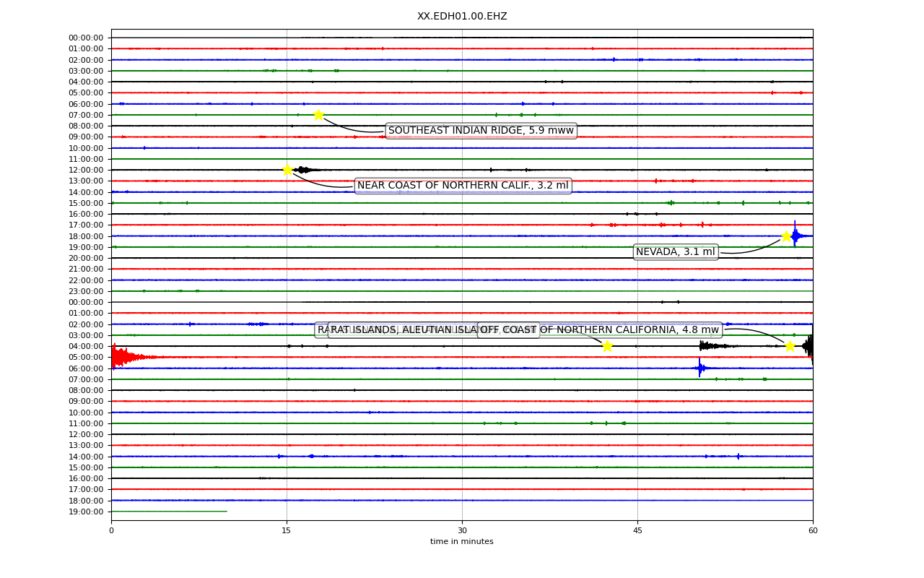Click the 45 tick label on the time axis

(x=637, y=531)
